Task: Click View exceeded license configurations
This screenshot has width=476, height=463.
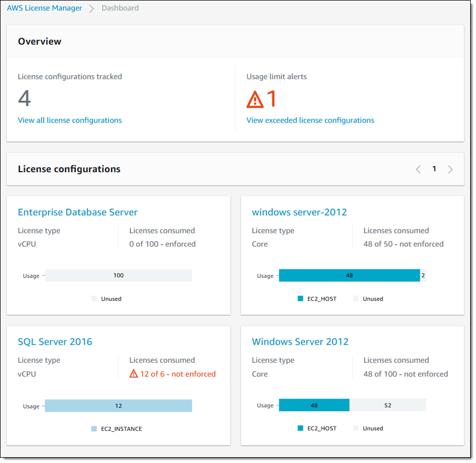Action: [310, 120]
